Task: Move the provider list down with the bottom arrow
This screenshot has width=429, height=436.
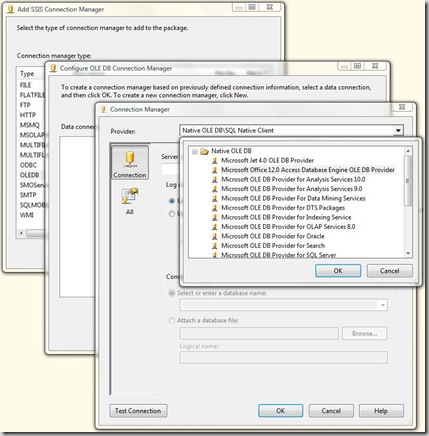Action: 408,254
